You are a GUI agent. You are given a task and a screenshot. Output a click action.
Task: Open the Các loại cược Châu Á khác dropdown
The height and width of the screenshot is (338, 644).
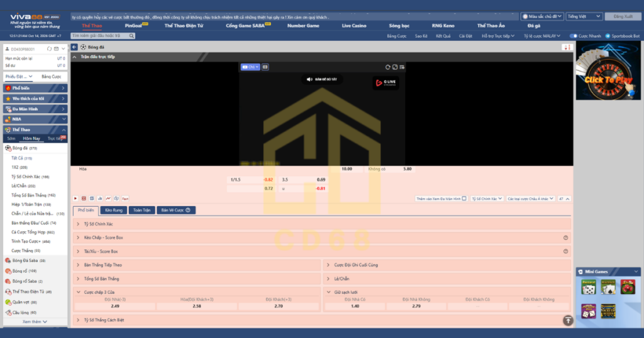pos(530,199)
